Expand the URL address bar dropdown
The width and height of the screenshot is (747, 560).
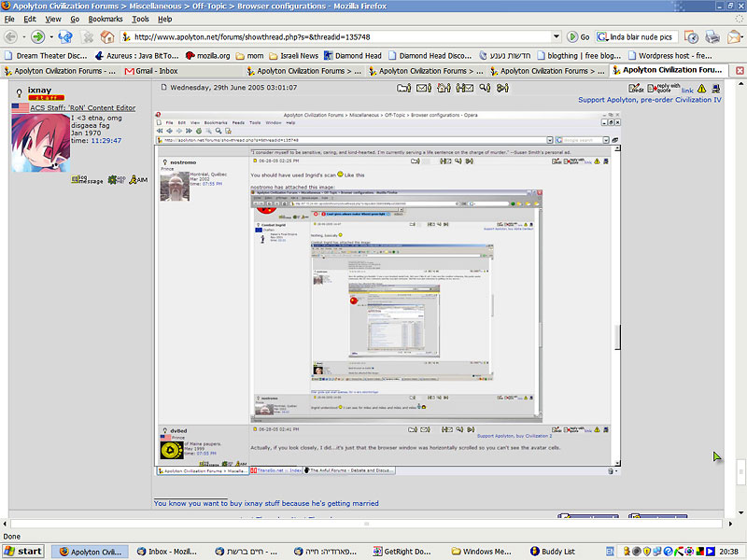(557, 37)
